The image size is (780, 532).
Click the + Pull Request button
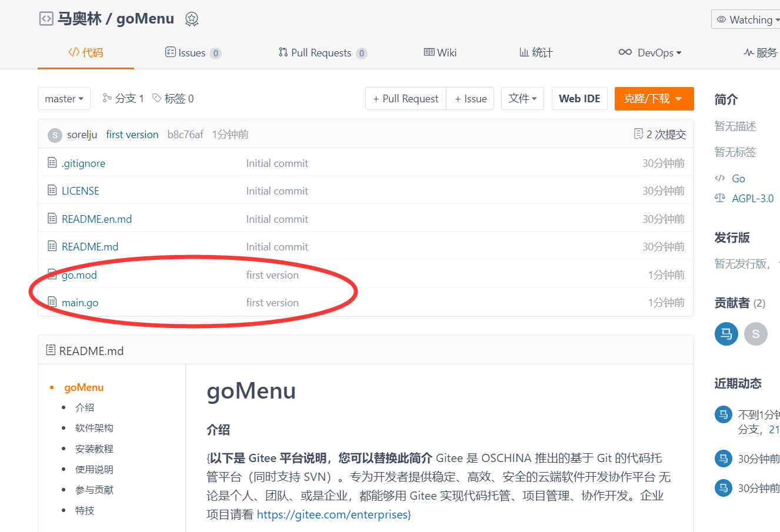(406, 99)
